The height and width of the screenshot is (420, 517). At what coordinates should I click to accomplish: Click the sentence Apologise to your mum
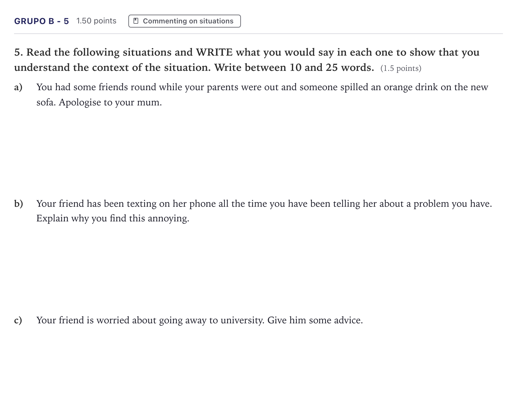[x=110, y=103]
